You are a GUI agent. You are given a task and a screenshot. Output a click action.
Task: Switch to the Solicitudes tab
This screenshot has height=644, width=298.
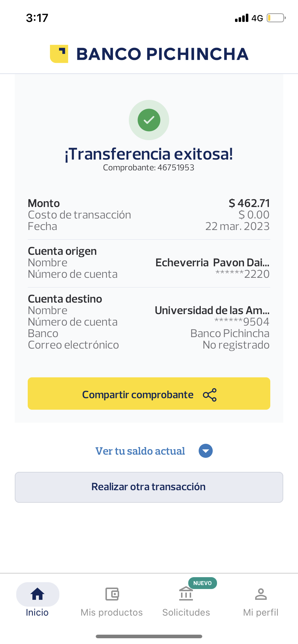tap(186, 612)
